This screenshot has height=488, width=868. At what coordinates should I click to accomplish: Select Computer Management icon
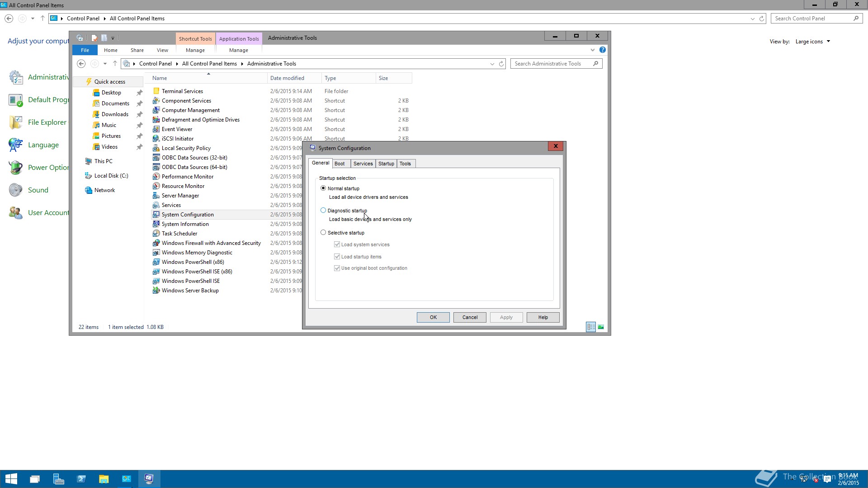coord(156,110)
